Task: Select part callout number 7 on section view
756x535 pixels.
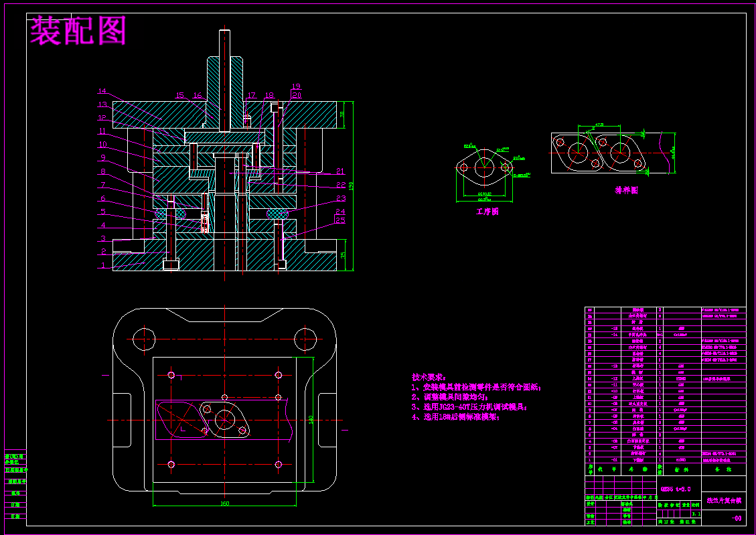Action: tap(103, 185)
